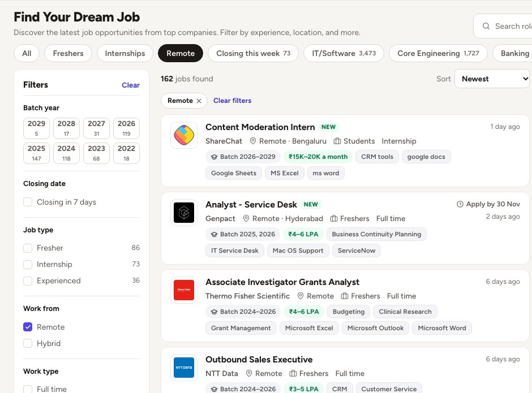Click briefcase icon beside Students
Image resolution: width=532 pixels, height=393 pixels.
click(x=337, y=141)
